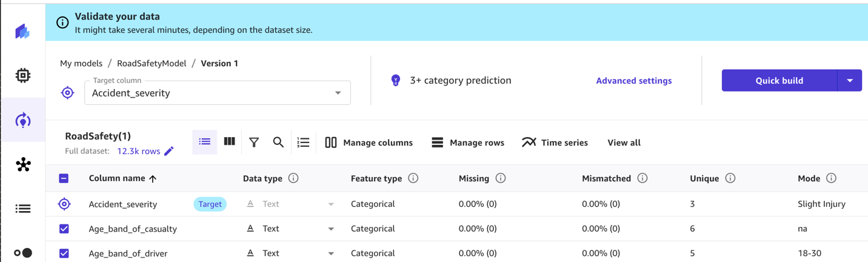Viewport: 868px width, 262px height.
Task: Open the Time series option
Action: coord(555,143)
